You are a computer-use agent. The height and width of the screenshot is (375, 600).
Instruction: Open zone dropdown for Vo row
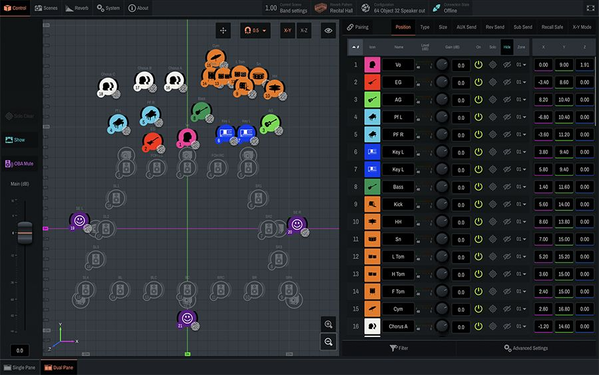(521, 65)
